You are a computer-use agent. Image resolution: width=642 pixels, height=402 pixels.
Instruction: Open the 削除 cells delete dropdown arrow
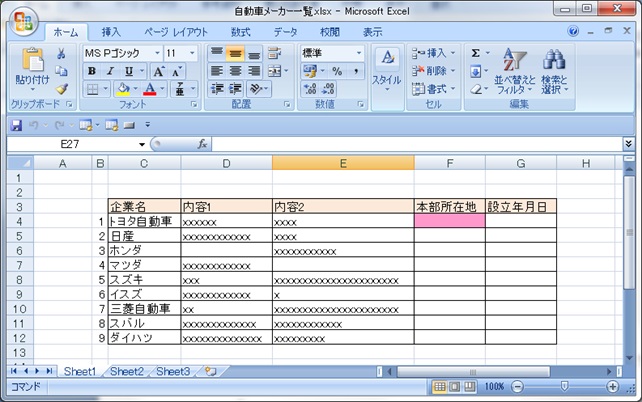pos(453,71)
